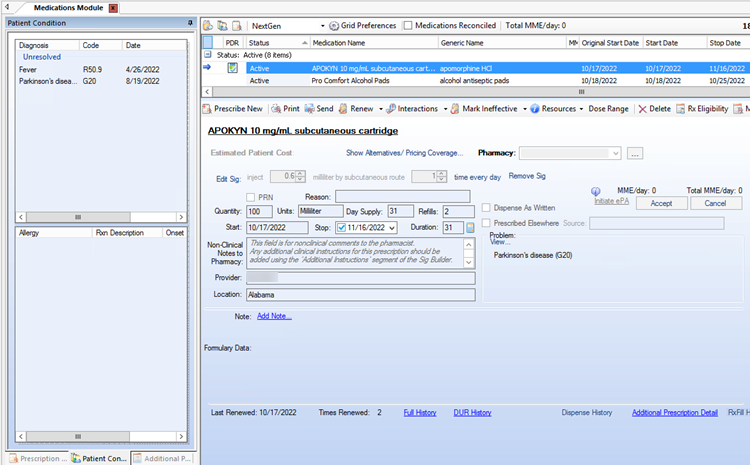Check Rx Eligibility
The height and width of the screenshot is (465, 750).
click(702, 109)
